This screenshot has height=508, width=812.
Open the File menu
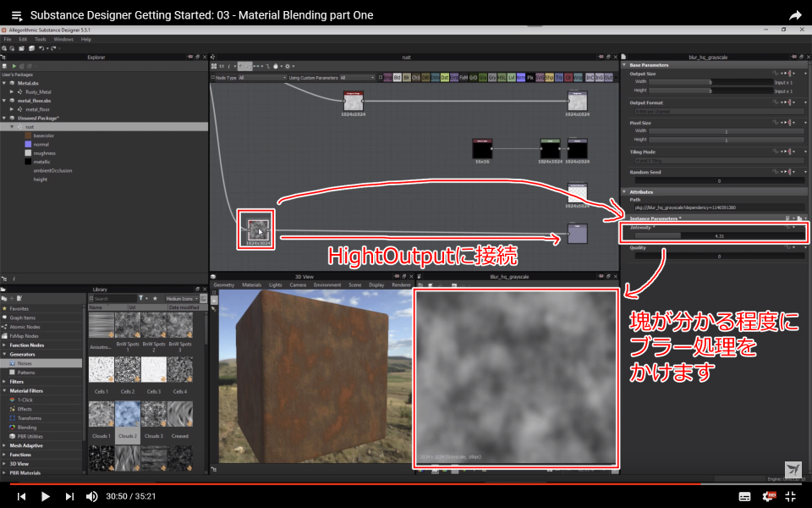pyautogui.click(x=8, y=40)
